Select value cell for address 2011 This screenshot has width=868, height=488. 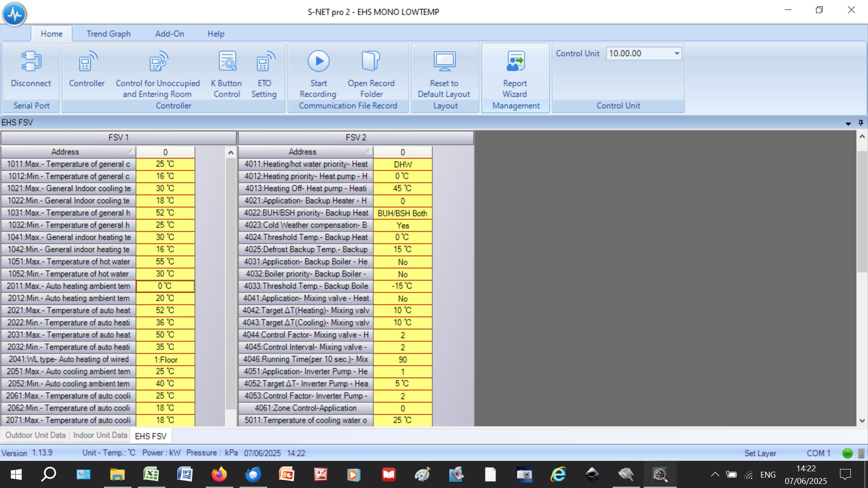click(165, 286)
